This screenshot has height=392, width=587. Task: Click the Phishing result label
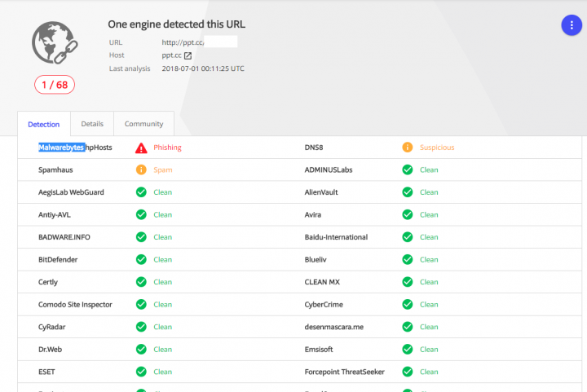[167, 148]
